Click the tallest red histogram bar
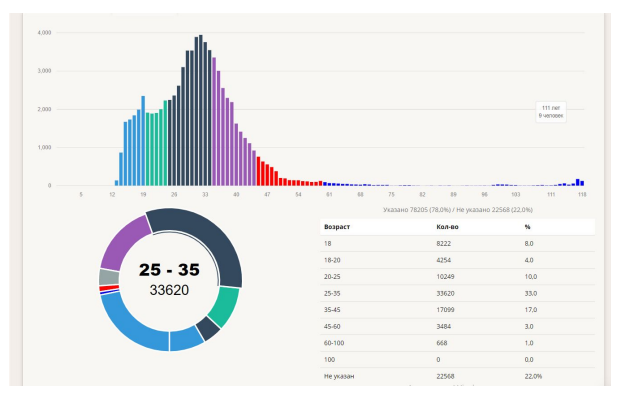This screenshot has height=405, width=623. click(258, 171)
